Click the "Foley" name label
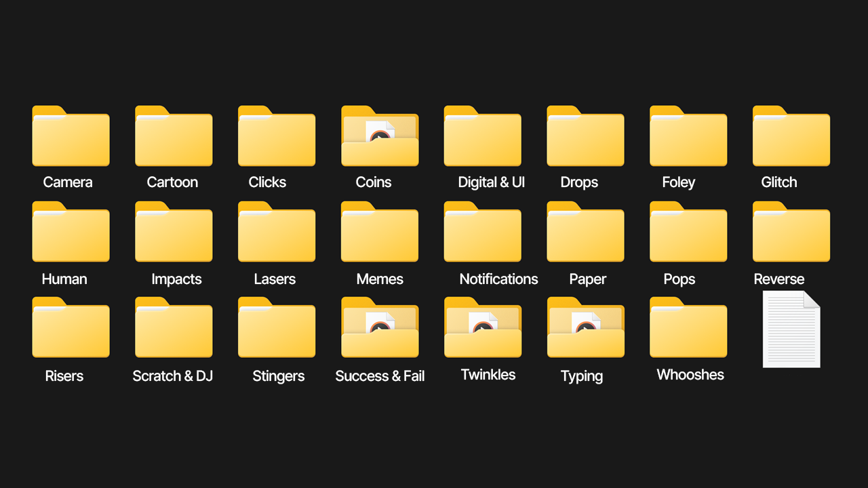 click(x=679, y=183)
